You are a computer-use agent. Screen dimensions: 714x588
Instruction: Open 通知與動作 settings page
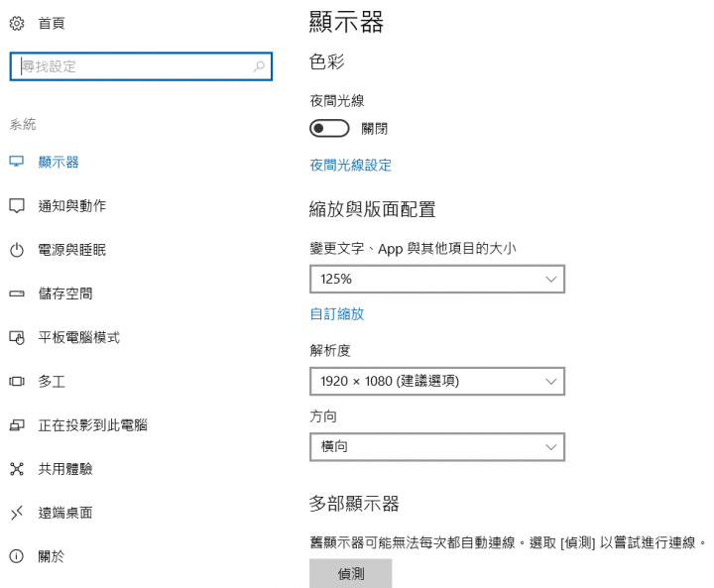click(x=72, y=206)
